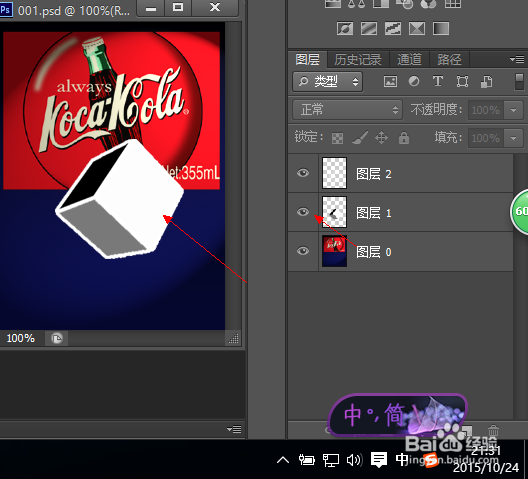Screen dimensions: 528x479
Task: Toggle 中 mode on the floating IME bar
Action: pyautogui.click(x=353, y=415)
